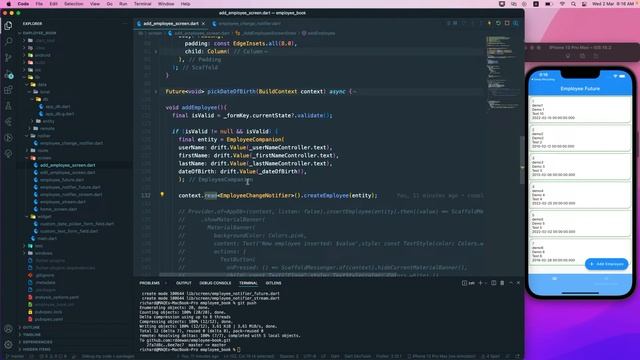This screenshot has height=360, width=640.
Task: Expand the TIMELINE section
Action: click(32, 335)
